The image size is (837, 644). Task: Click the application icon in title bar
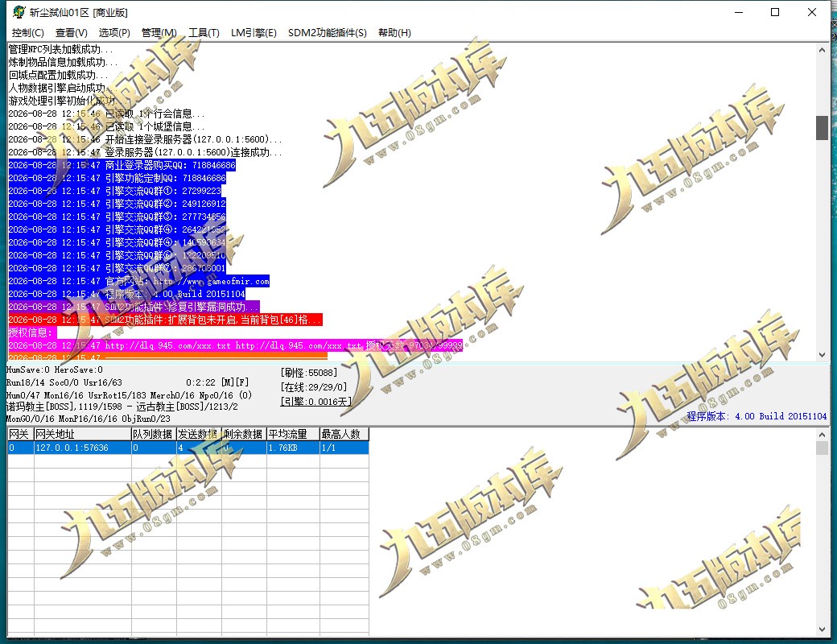coord(19,12)
